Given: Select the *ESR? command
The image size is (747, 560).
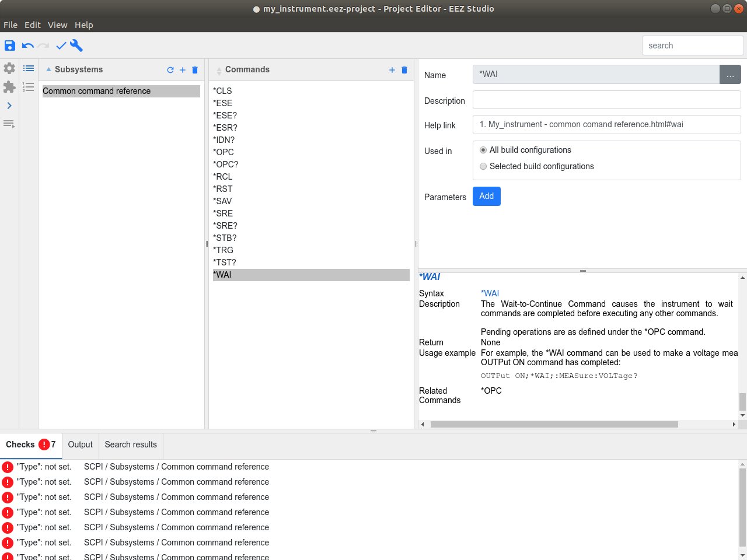Looking at the screenshot, I should click(x=311, y=128).
